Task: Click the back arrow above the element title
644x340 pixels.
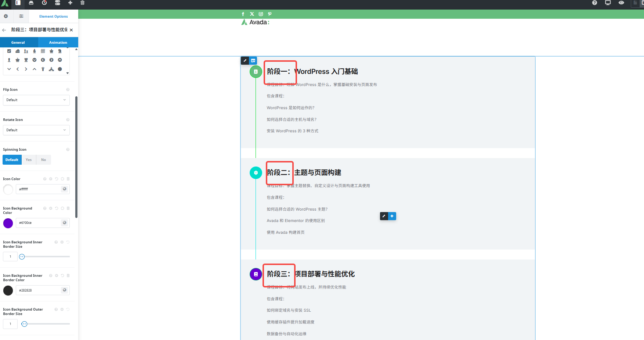Action: [4, 30]
